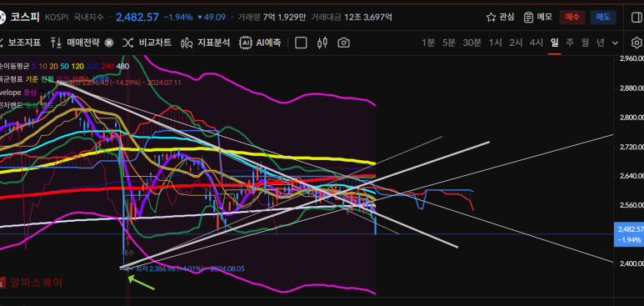Click the 10-day moving average legend
The height and width of the screenshot is (306, 644).
42,66
